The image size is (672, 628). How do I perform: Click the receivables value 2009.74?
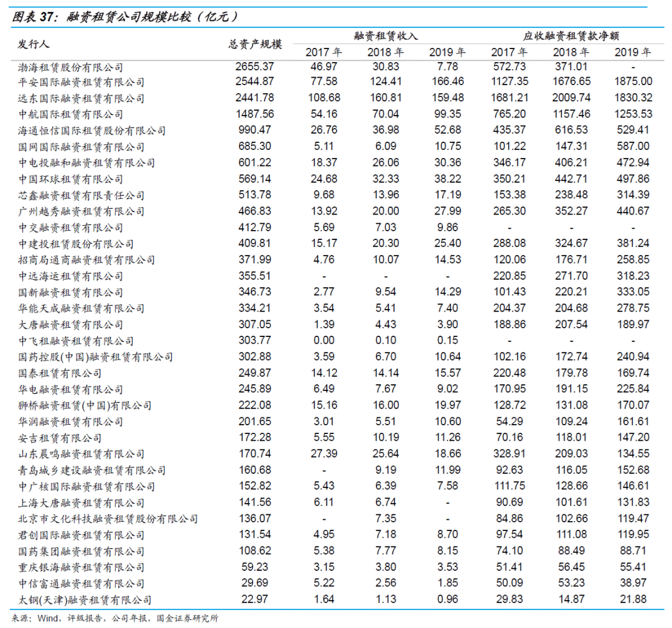[571, 97]
